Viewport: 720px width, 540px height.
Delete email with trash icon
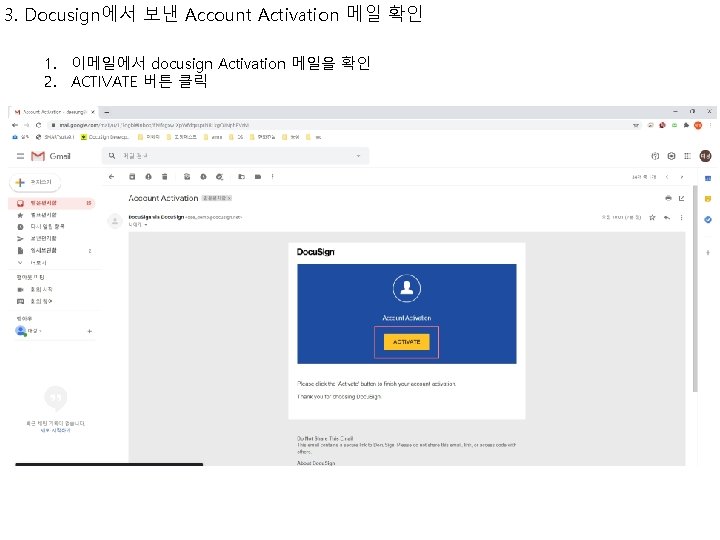coord(164,176)
